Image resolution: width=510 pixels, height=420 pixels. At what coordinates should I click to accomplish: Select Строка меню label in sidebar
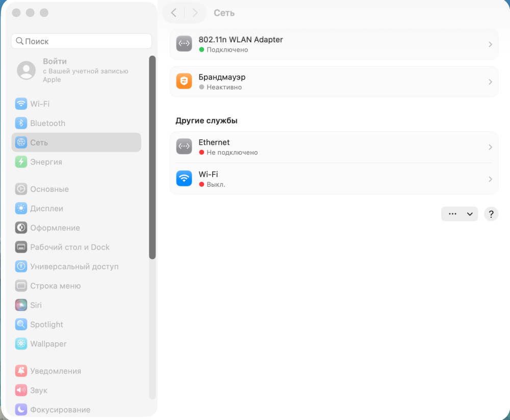coord(55,286)
